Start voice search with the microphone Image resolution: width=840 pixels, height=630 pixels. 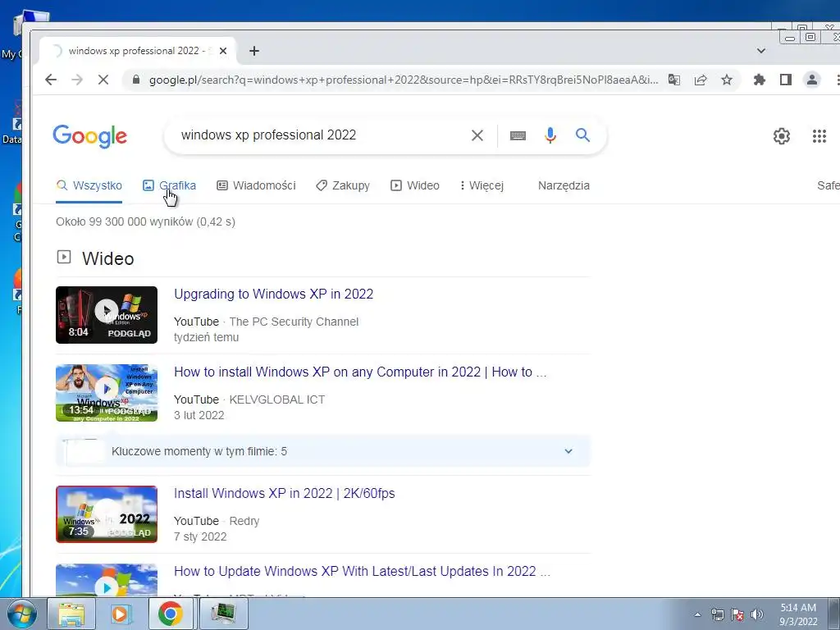pyautogui.click(x=550, y=135)
